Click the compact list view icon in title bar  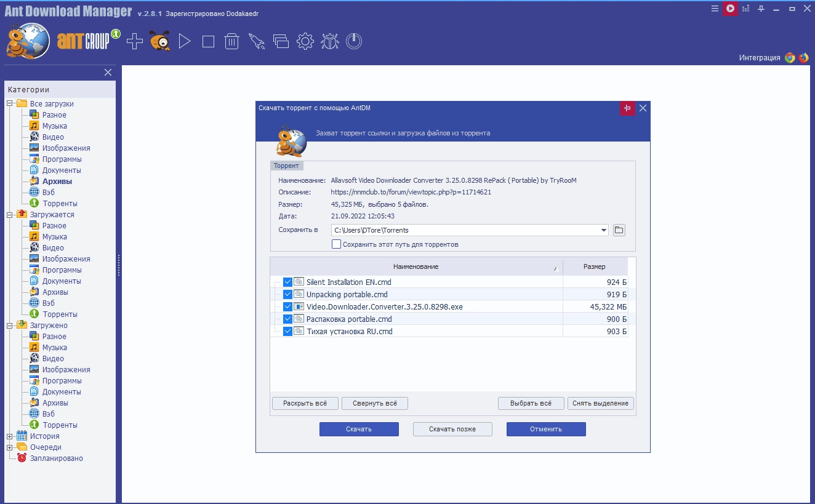point(745,9)
